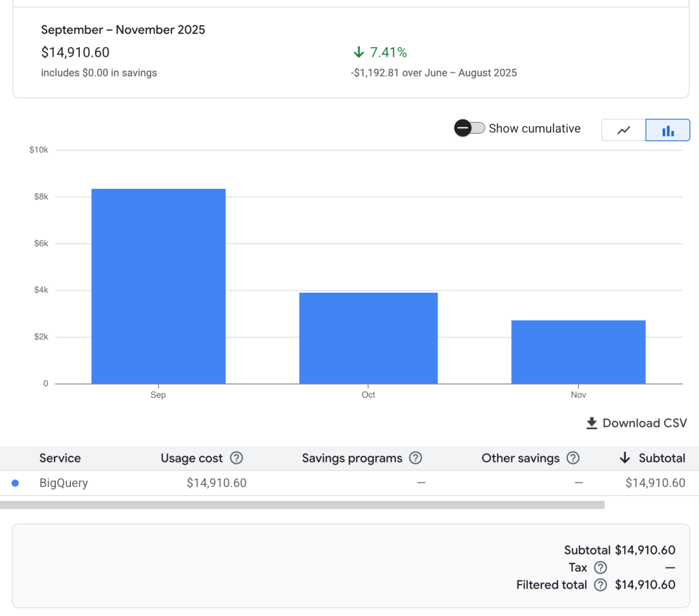Click the horizontal scrollbar below the table
This screenshot has height=616, width=699.
304,503
